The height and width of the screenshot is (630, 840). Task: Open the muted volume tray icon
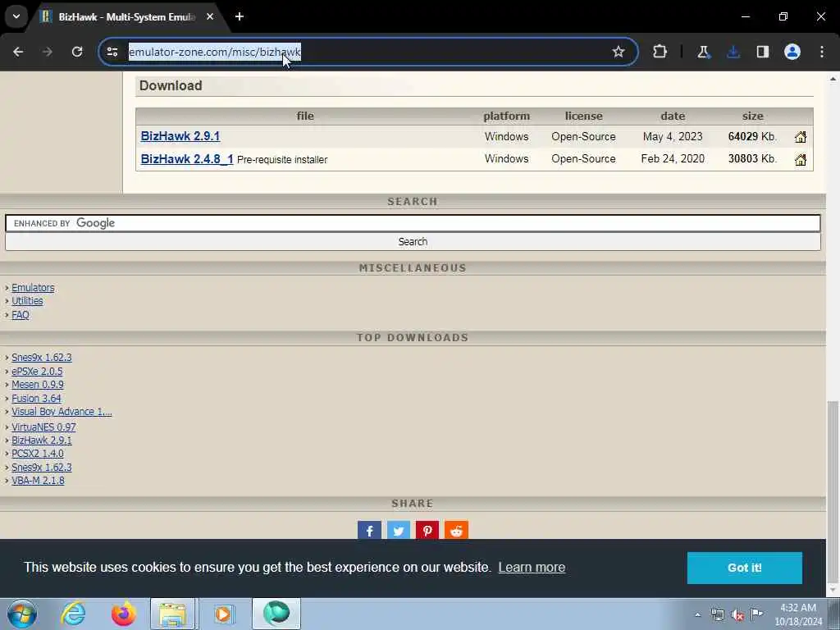coord(737,615)
